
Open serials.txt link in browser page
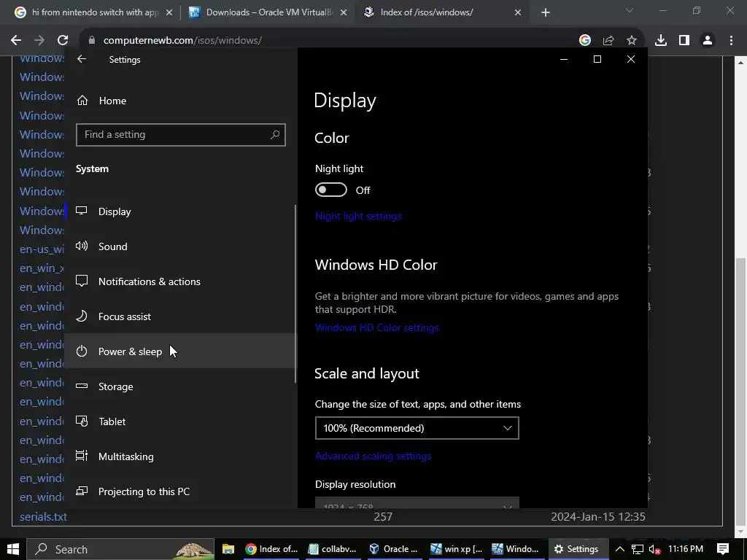[43, 517]
